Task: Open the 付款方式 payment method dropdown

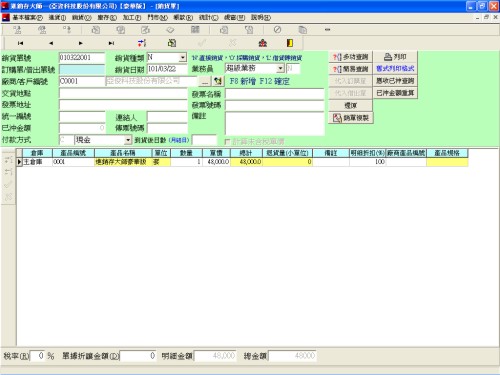Action: tap(128, 140)
